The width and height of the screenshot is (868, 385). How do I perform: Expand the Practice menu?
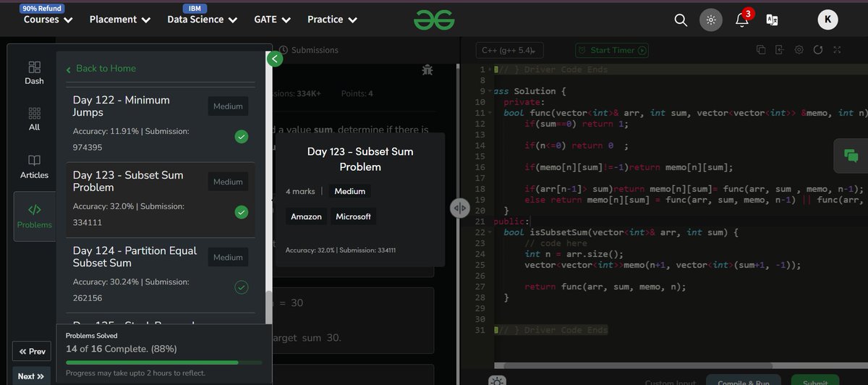332,20
